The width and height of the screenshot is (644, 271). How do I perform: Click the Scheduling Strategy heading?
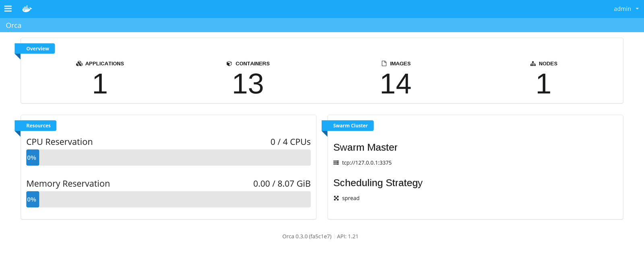(378, 183)
